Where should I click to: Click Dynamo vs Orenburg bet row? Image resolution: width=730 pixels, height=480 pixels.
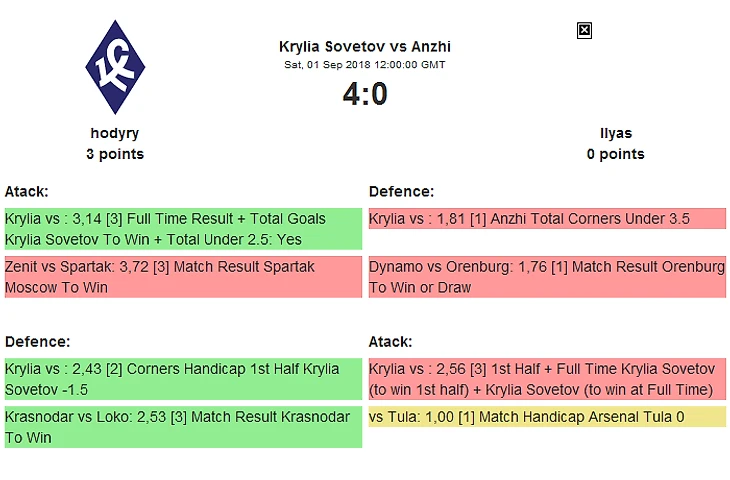pos(547,277)
